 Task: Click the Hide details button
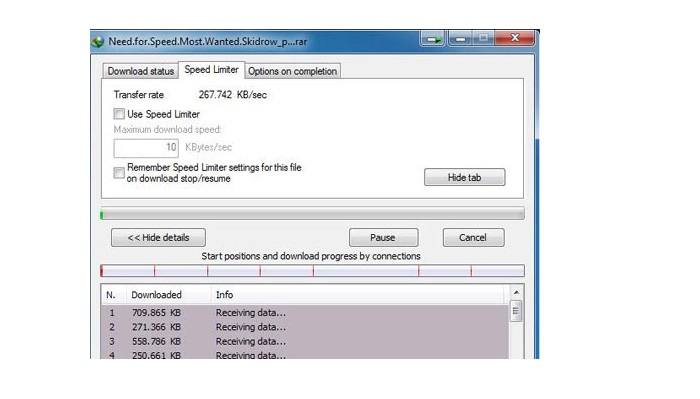pos(158,237)
